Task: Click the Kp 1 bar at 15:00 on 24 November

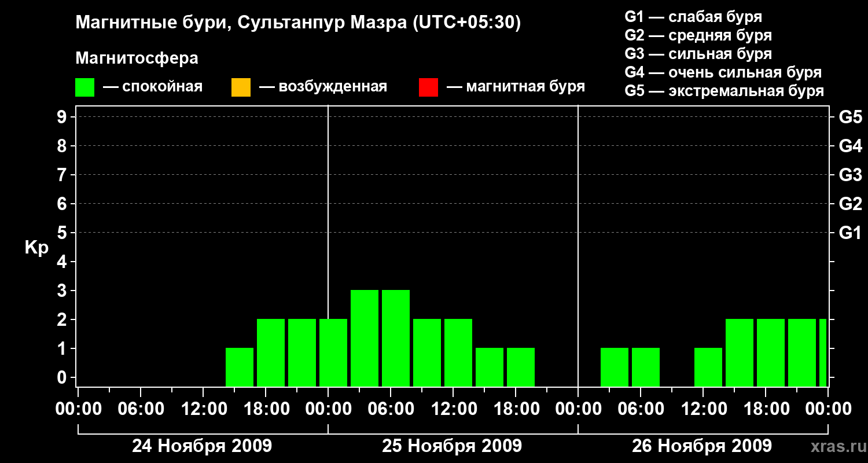Action: [x=240, y=367]
